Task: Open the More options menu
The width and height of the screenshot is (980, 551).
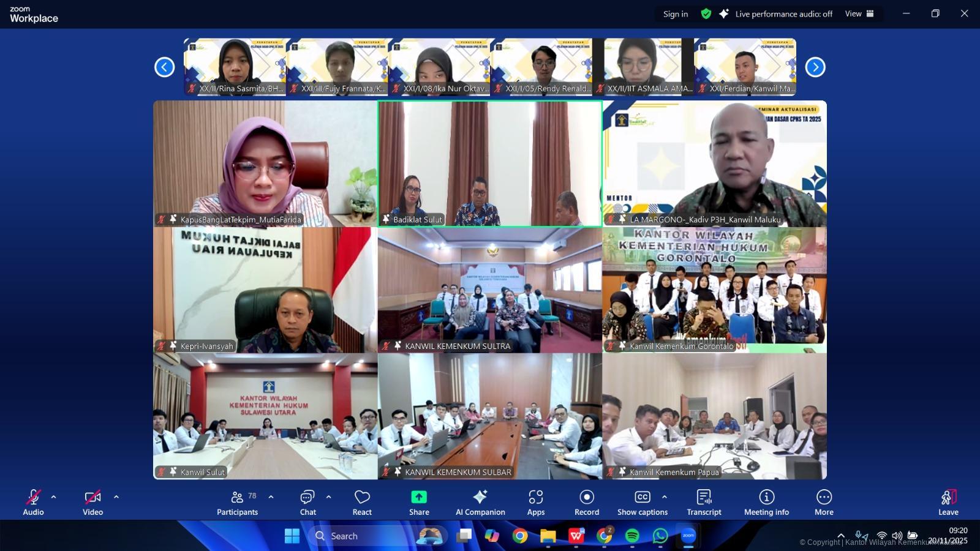Action: [824, 502]
